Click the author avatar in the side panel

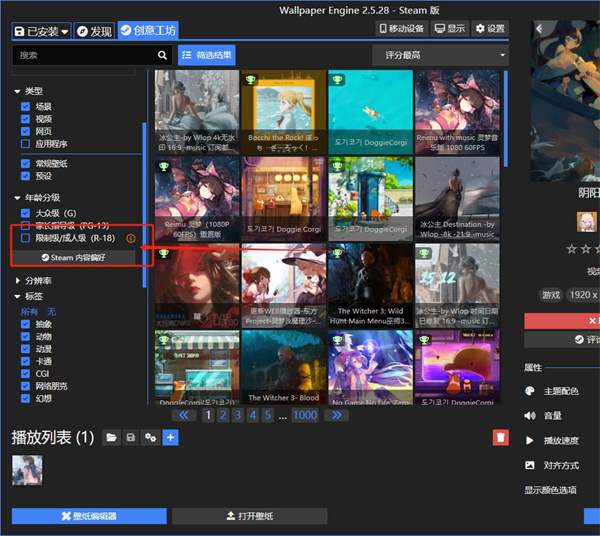587,222
